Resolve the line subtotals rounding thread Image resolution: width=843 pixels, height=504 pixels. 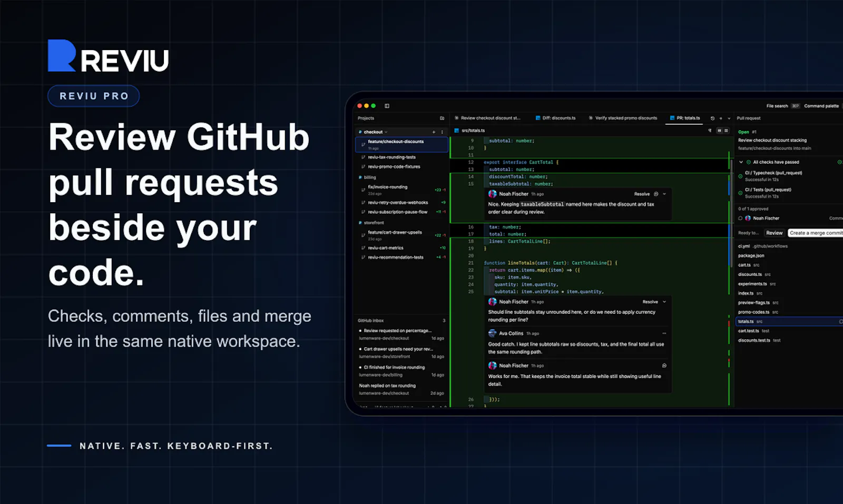pyautogui.click(x=650, y=302)
